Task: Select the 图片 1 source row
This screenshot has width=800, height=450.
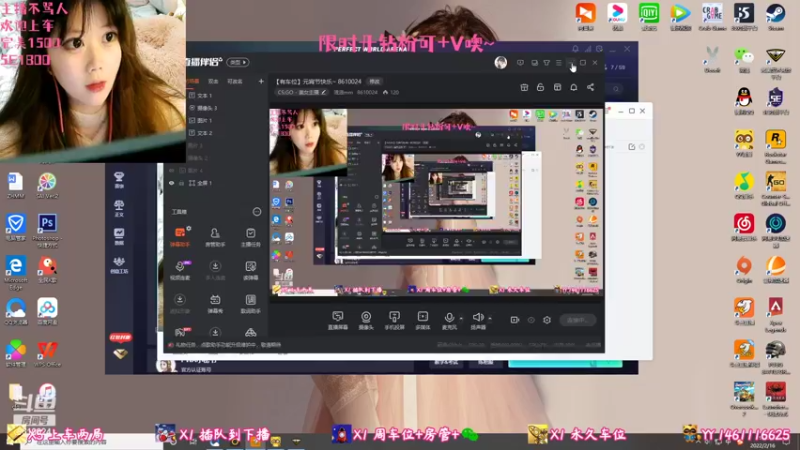Action: point(227,120)
